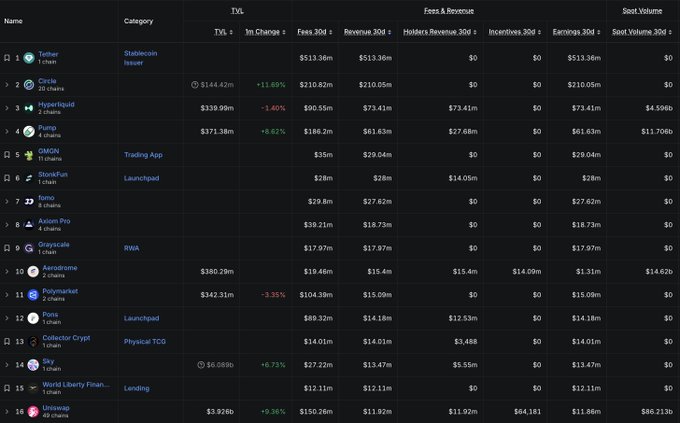Image resolution: width=680 pixels, height=423 pixels.
Task: Open the RWA category link
Action: [131, 248]
